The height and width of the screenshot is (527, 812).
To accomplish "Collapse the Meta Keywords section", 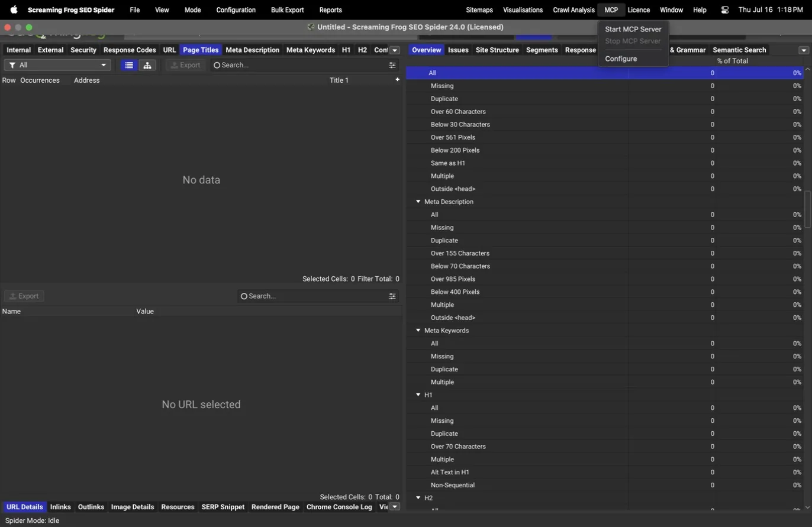I will point(418,331).
